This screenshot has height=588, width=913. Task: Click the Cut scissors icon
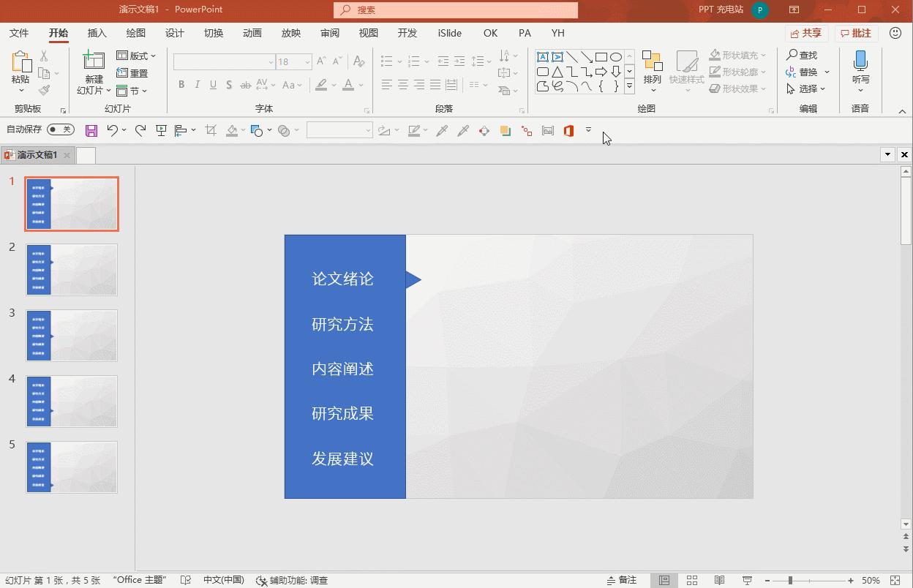(x=44, y=56)
